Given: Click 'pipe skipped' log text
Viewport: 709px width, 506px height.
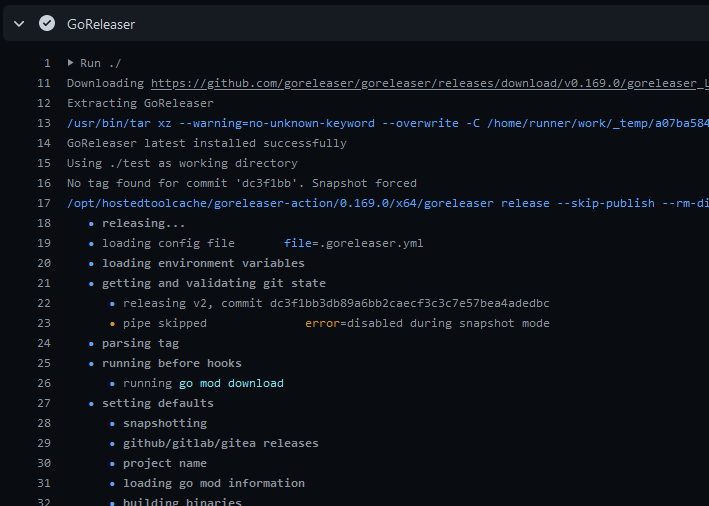Looking at the screenshot, I should coord(165,323).
